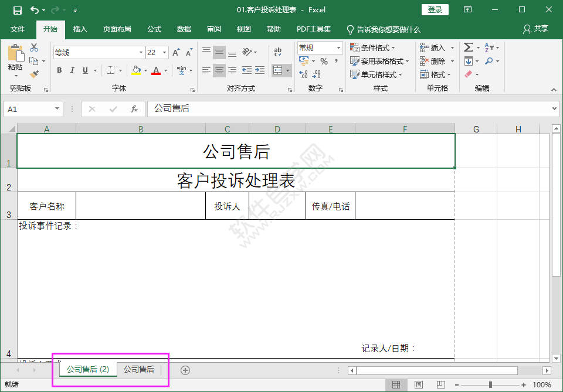
Task: Apply bold formatting
Action: [x=59, y=70]
